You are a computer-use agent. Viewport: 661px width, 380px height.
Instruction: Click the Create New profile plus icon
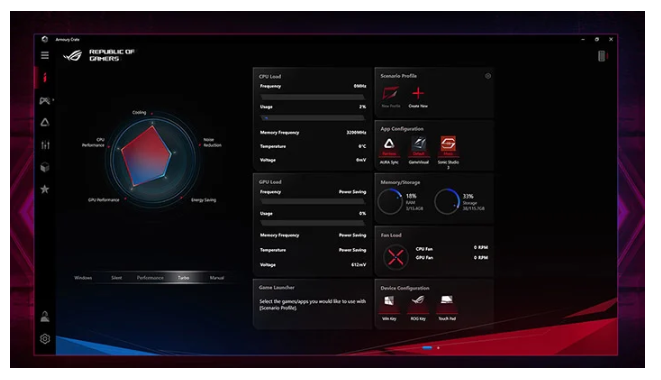tap(418, 93)
